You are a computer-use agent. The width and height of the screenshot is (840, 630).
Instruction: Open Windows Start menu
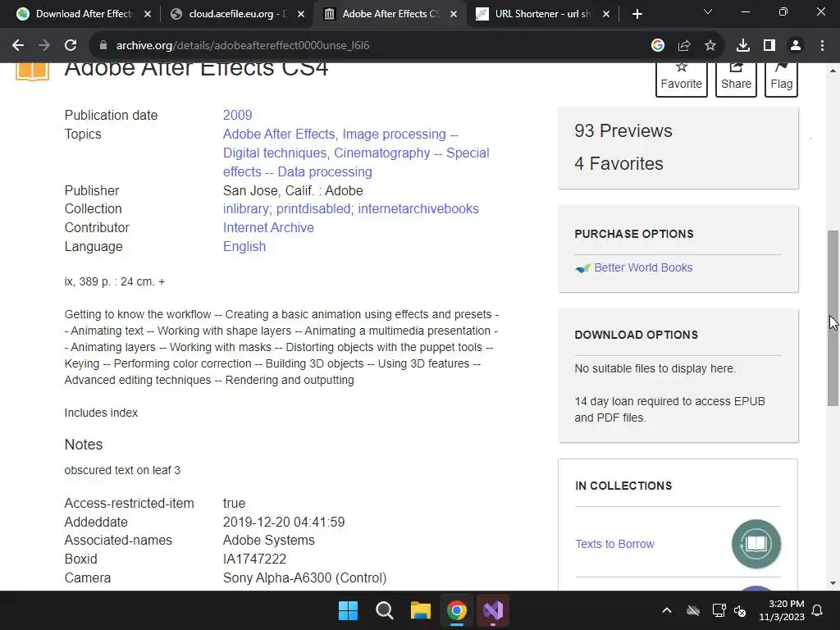click(x=348, y=610)
